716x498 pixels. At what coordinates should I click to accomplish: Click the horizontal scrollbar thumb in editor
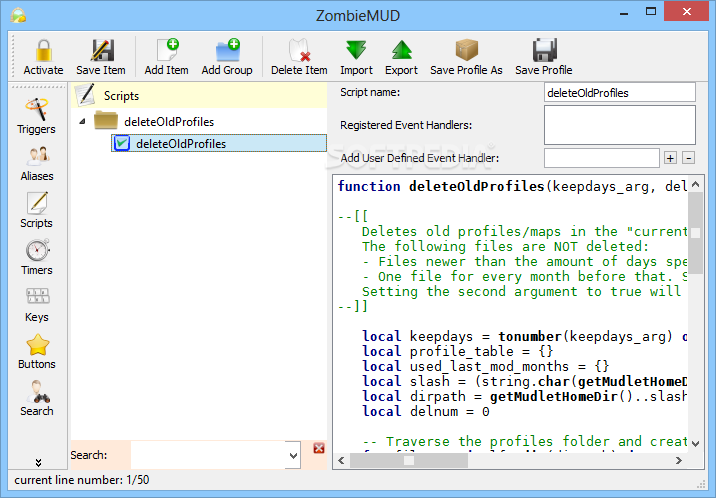(x=409, y=460)
